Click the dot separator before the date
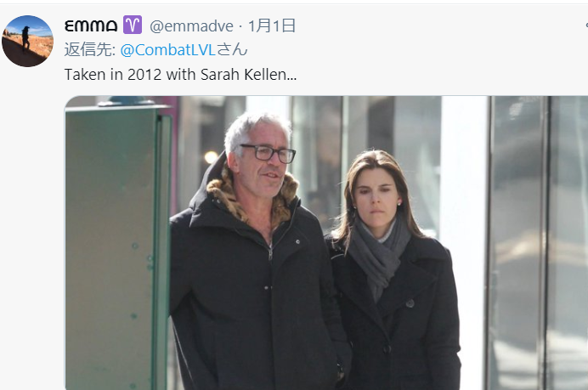This screenshot has height=390, width=588. (240, 26)
